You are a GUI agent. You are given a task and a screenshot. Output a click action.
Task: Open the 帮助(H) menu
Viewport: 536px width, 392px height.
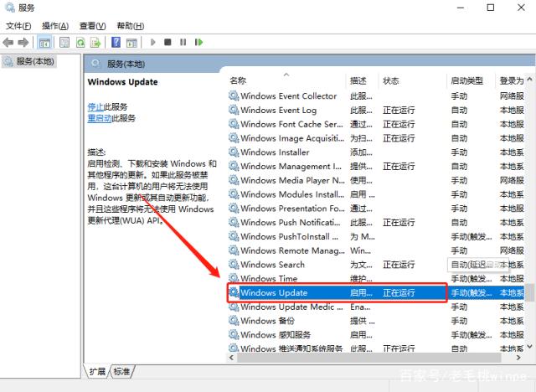[x=131, y=26]
